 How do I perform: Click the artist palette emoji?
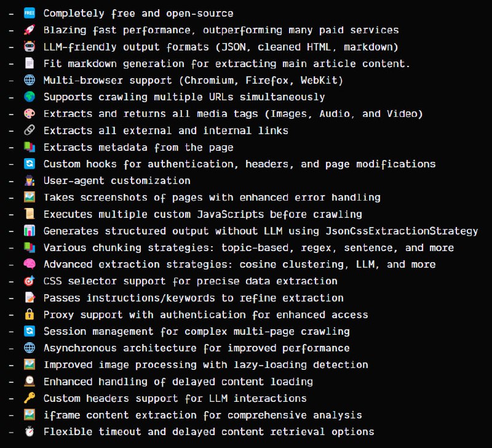tap(29, 114)
